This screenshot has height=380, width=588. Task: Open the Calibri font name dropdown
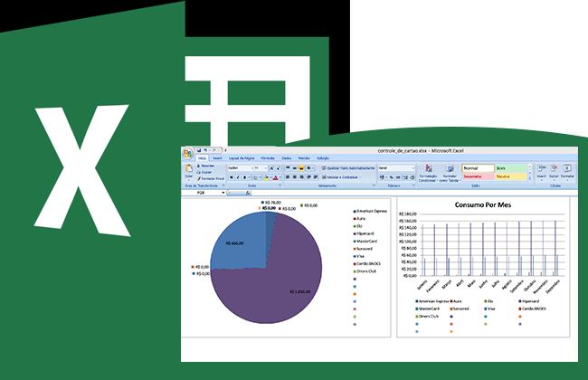click(x=251, y=168)
